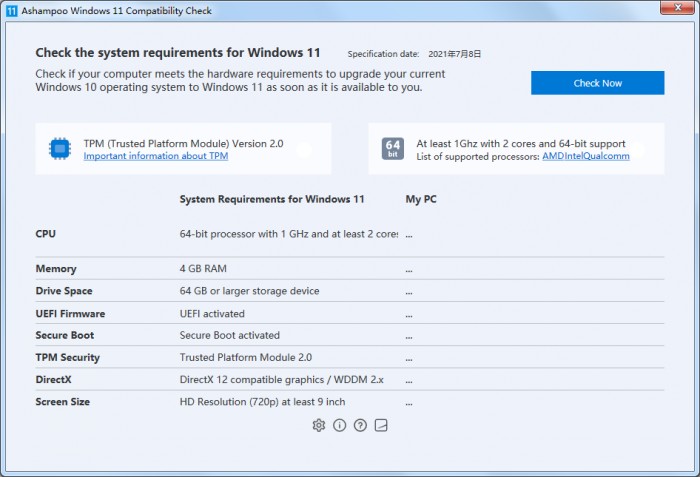Image resolution: width=700 pixels, height=477 pixels.
Task: Click the UEFI Firmware label
Action: 70,314
